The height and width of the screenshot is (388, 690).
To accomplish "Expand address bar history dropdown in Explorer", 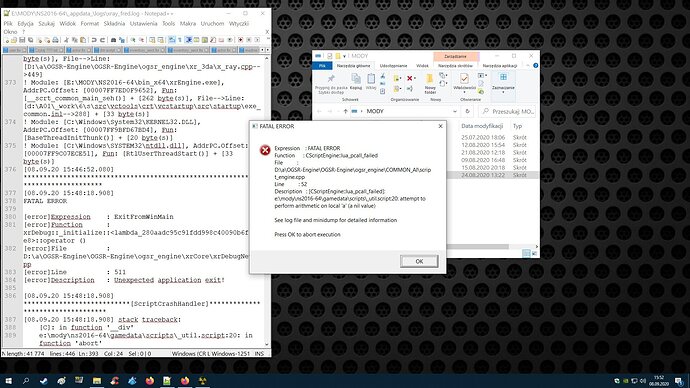I will pyautogui.click(x=455, y=111).
